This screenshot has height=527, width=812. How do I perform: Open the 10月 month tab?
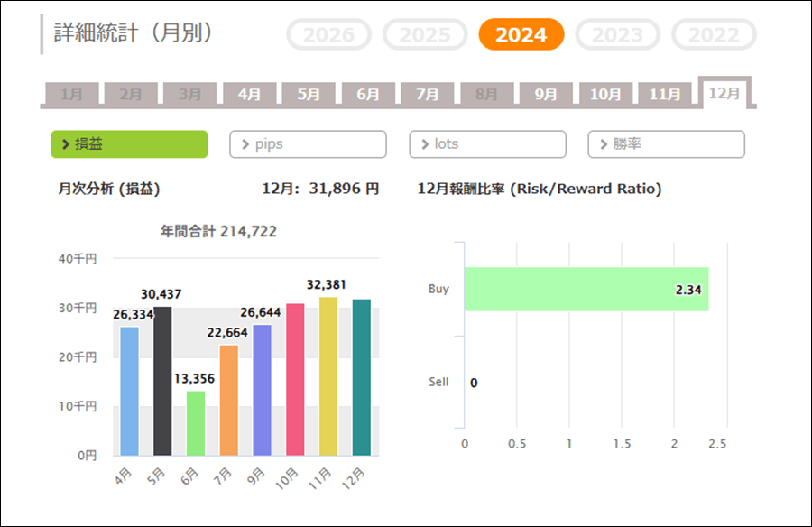605,94
